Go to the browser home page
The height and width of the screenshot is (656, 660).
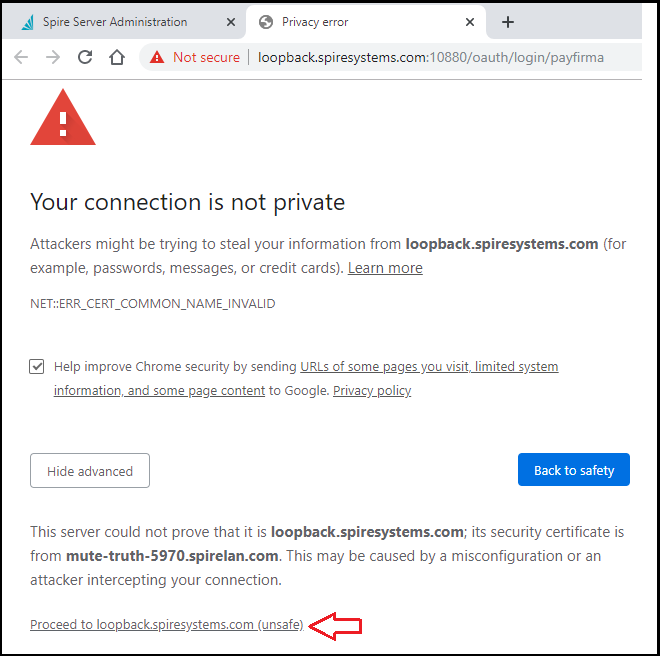tap(117, 57)
